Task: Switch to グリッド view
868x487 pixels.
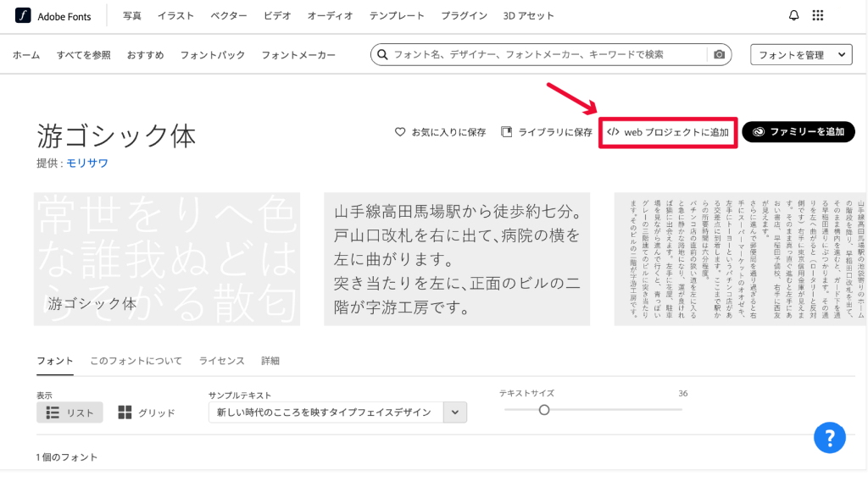Action: 147,412
